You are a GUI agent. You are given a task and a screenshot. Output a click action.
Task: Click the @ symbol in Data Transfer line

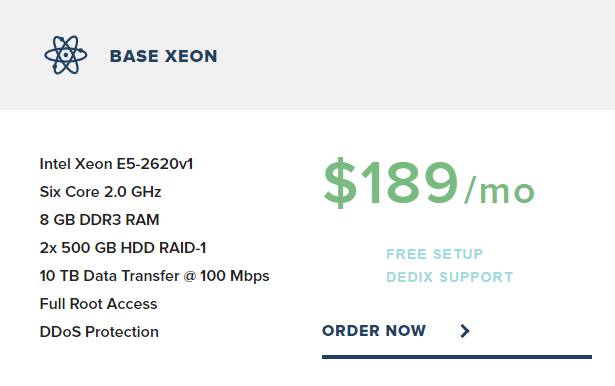click(x=189, y=276)
